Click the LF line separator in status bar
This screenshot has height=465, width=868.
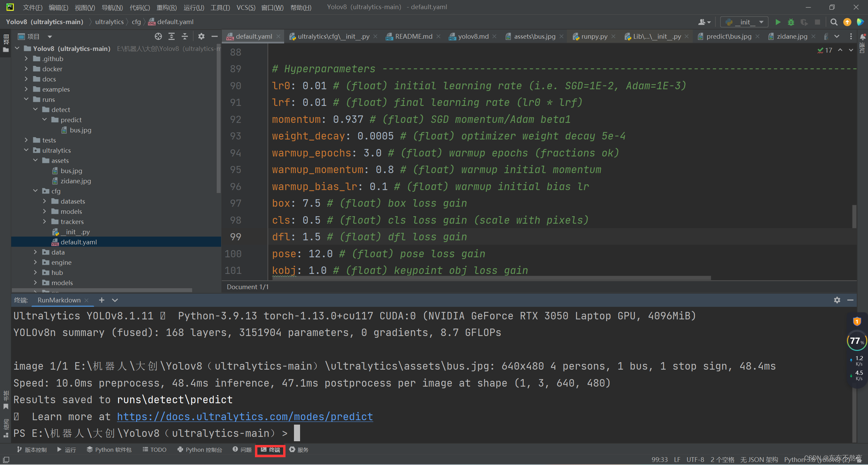tap(677, 459)
